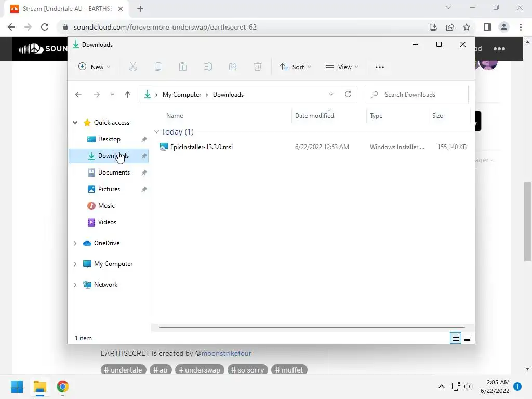The width and height of the screenshot is (532, 399).
Task: Open the See more ellipsis menu
Action: [380, 67]
